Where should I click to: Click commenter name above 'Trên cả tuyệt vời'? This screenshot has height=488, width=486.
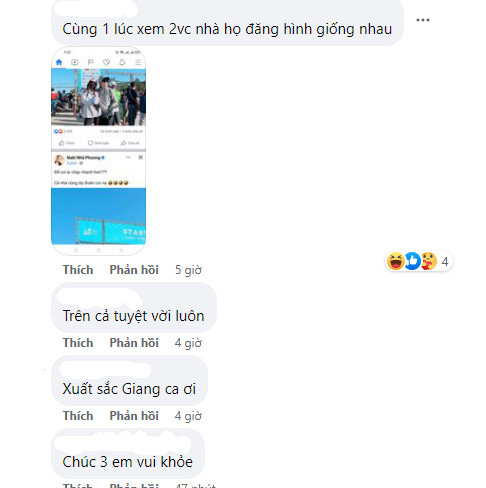tap(99, 297)
